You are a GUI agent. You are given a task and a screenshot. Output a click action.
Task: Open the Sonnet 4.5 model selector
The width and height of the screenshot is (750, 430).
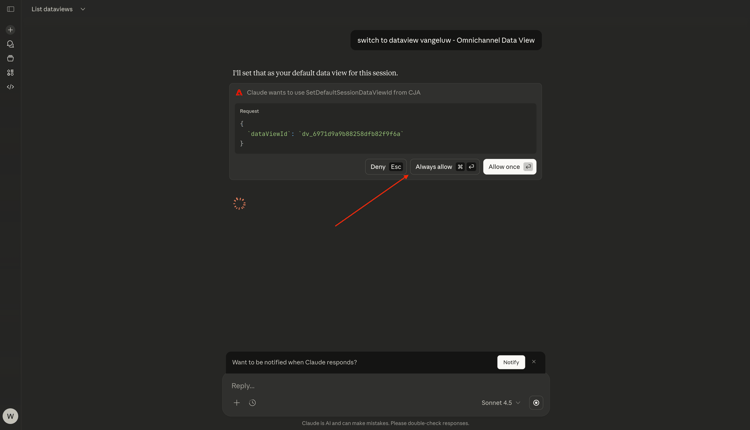coord(500,403)
